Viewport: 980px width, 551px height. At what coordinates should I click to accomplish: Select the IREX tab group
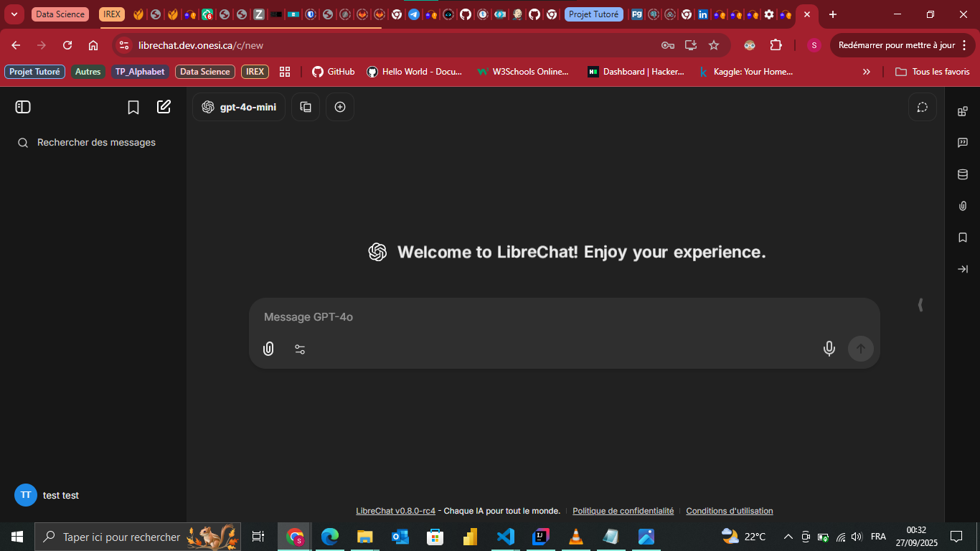point(112,14)
